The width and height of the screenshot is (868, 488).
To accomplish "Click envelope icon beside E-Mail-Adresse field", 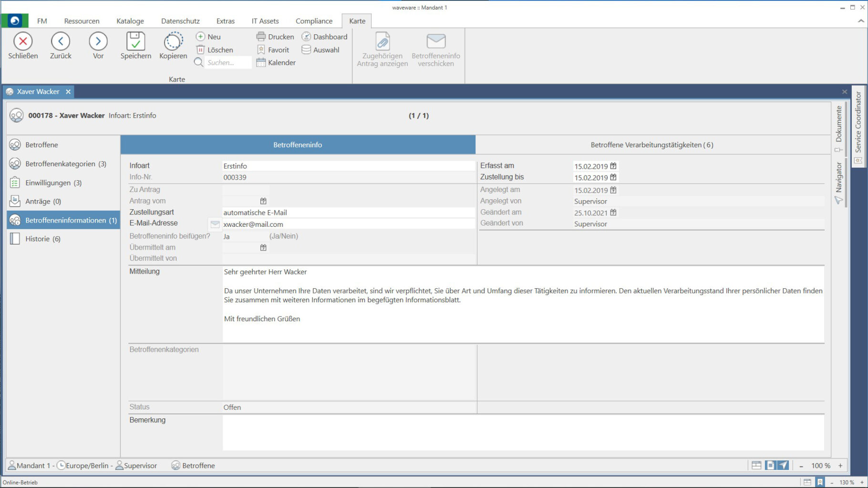I will pyautogui.click(x=215, y=224).
